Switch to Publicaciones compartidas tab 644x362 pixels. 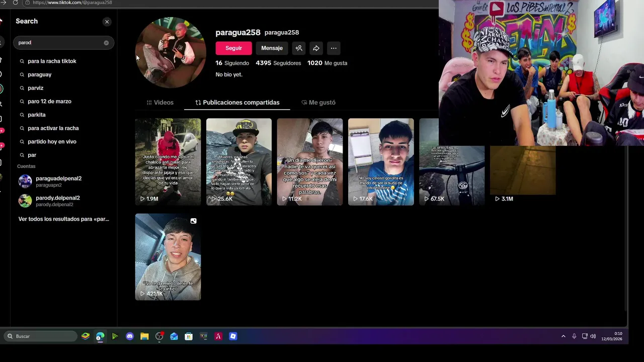click(x=237, y=103)
